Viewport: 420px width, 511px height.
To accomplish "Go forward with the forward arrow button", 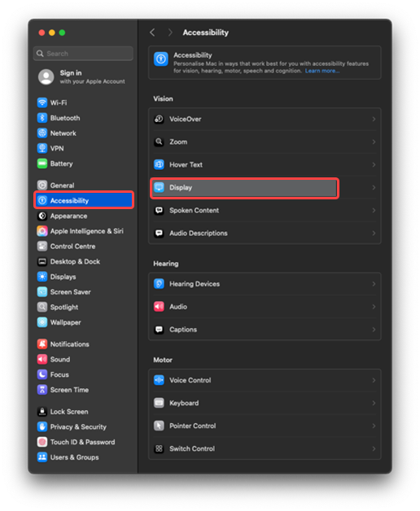I will pyautogui.click(x=170, y=33).
